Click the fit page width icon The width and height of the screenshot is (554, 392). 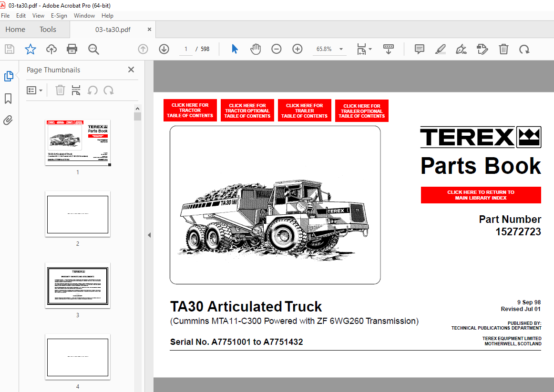361,49
